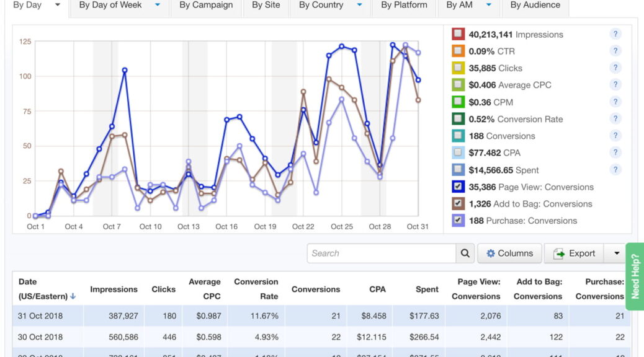Click the help icon beside CTR
Image resolution: width=644 pixels, height=357 pixels.
point(615,51)
